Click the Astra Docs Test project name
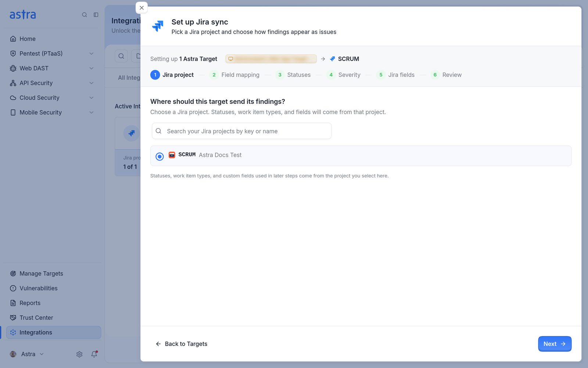 pyautogui.click(x=220, y=155)
